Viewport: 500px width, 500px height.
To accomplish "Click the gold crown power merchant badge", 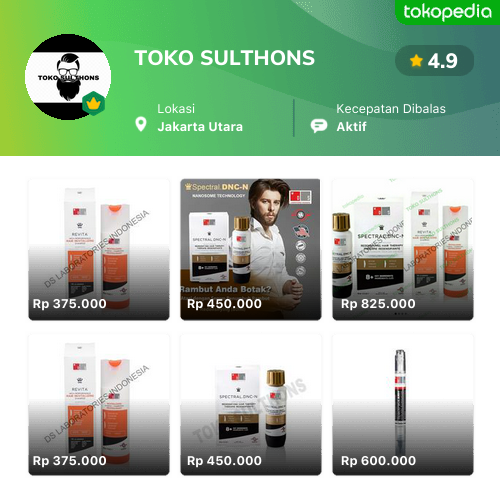I will tap(94, 104).
